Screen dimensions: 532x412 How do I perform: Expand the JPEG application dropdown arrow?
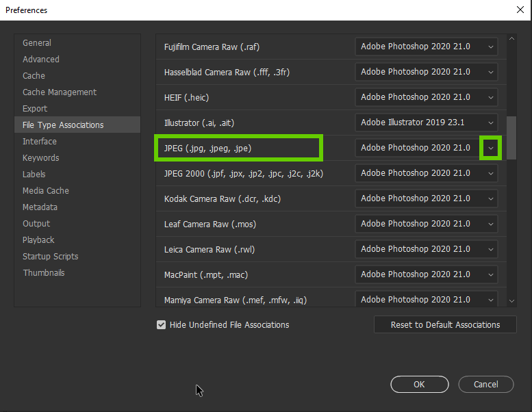490,148
